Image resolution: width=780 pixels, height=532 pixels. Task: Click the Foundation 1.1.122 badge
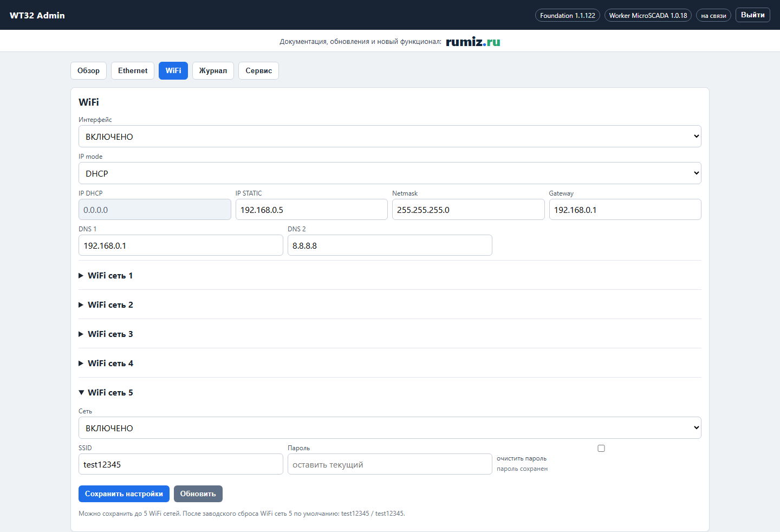[568, 15]
